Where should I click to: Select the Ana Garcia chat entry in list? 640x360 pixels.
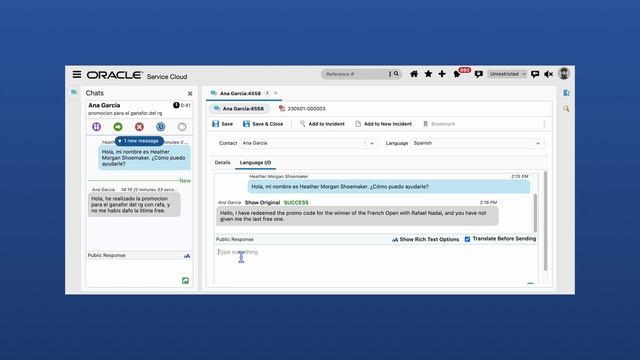coord(139,109)
